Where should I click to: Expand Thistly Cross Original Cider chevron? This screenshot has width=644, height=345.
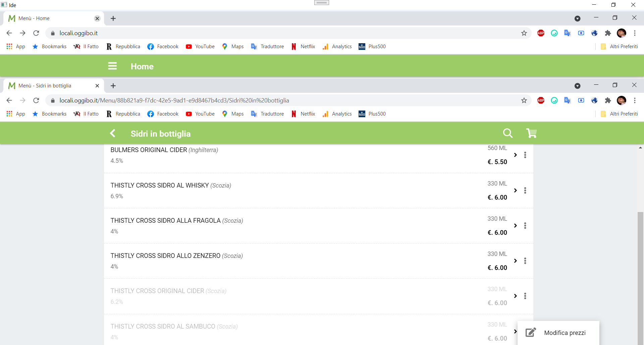point(516,296)
